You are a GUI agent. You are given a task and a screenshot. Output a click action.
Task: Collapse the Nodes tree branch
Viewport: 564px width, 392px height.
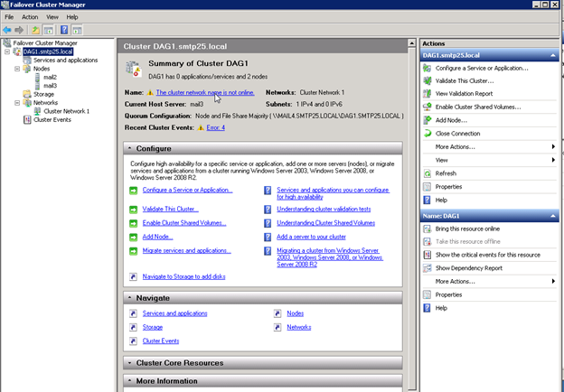17,69
